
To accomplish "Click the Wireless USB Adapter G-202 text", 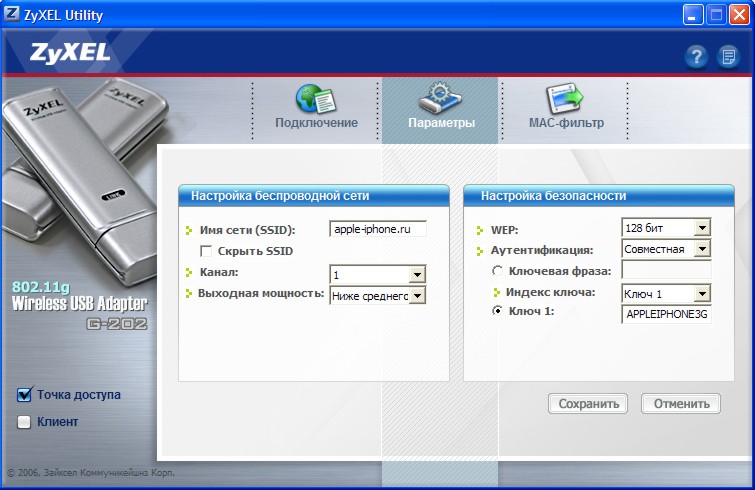I will [x=79, y=312].
